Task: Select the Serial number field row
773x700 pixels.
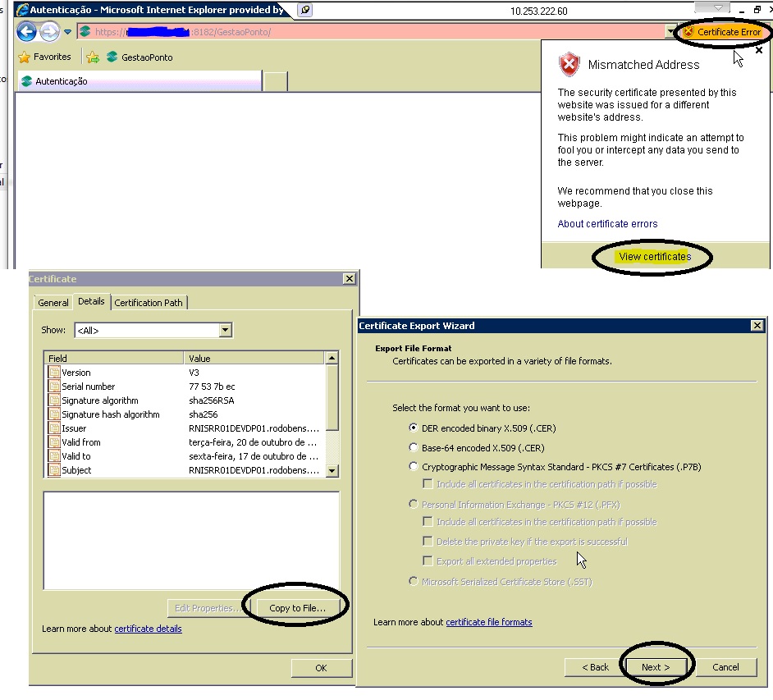Action: click(88, 387)
